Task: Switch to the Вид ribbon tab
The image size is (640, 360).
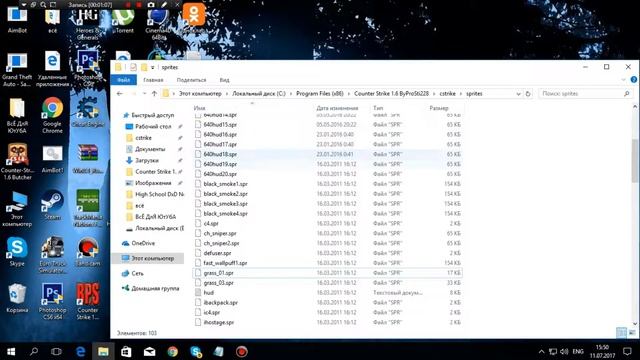Action: pos(224,80)
